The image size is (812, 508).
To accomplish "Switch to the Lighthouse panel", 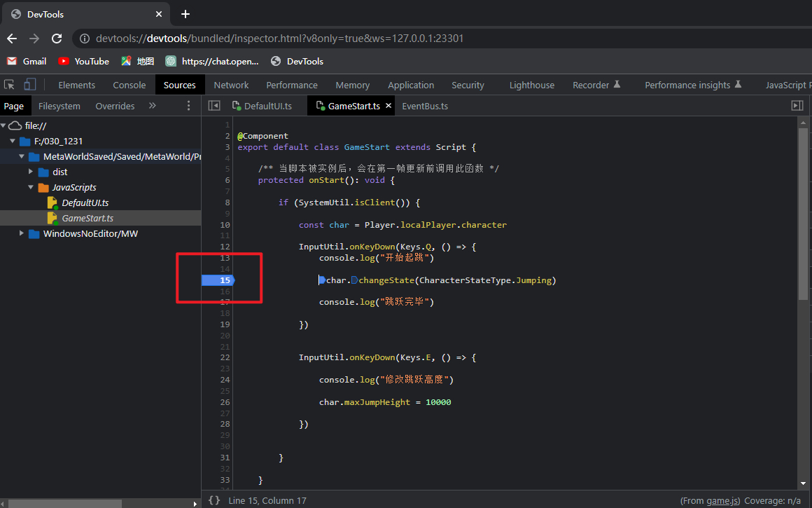I will (x=532, y=85).
